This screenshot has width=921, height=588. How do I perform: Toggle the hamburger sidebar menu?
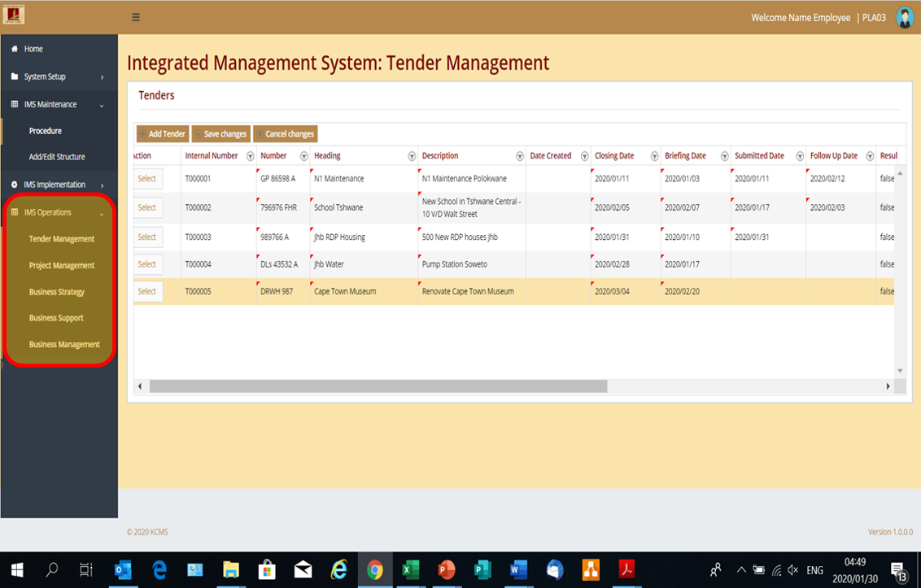(136, 17)
